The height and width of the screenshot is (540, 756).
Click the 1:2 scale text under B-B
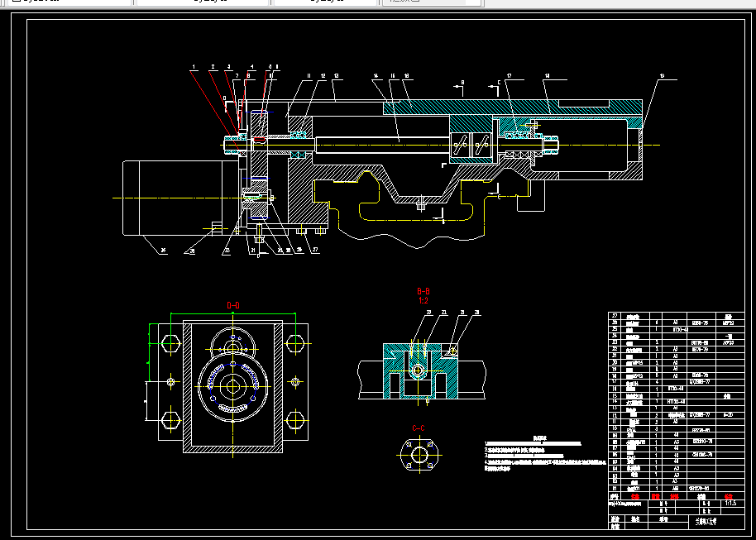pyautogui.click(x=423, y=300)
